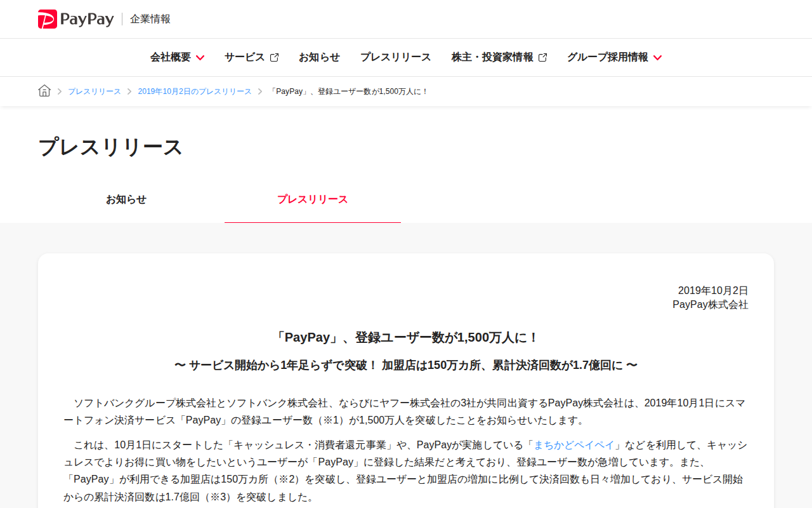Open the まちかどペイペイ link

click(574, 444)
